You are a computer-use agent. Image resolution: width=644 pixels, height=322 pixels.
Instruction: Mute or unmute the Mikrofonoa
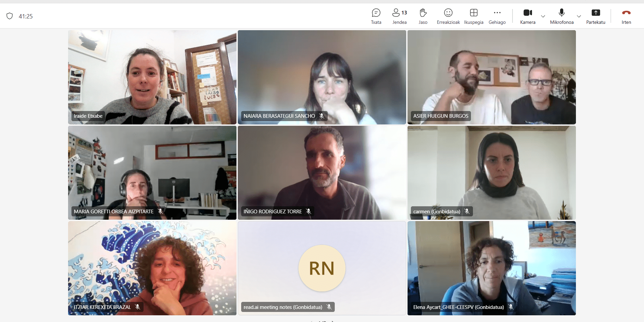click(561, 16)
